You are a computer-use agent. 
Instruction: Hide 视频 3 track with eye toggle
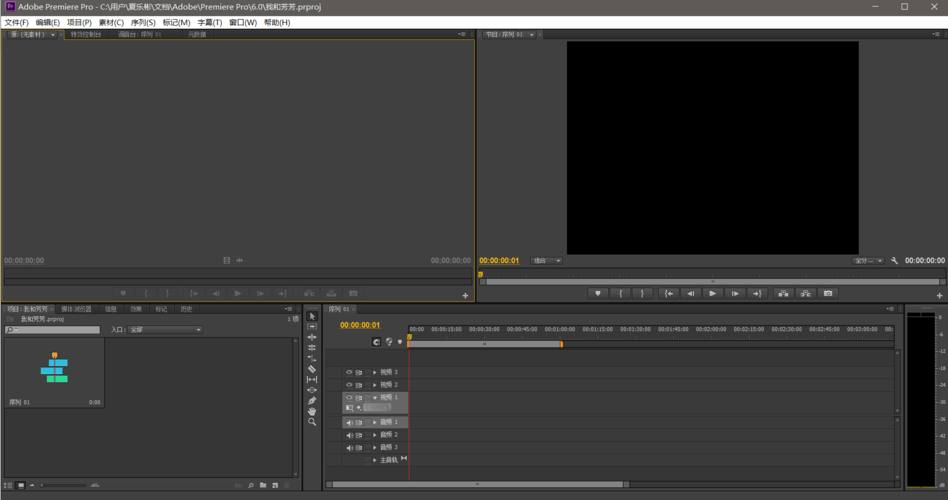349,372
